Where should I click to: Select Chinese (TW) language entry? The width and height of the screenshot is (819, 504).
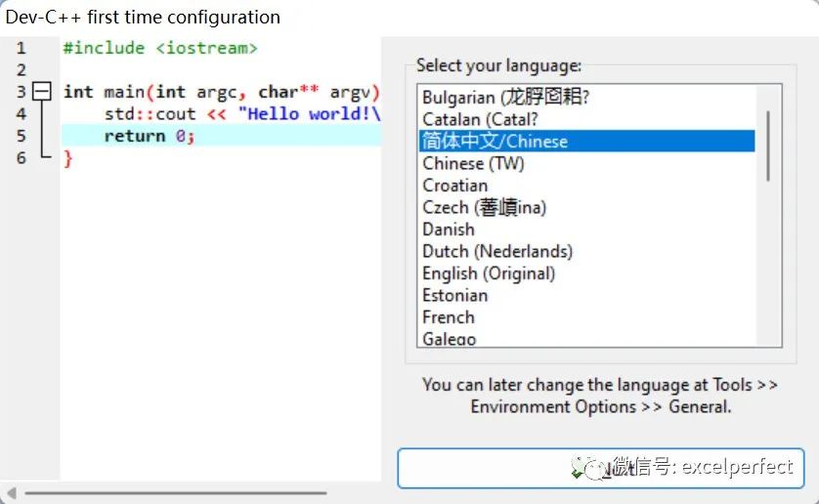coord(587,163)
